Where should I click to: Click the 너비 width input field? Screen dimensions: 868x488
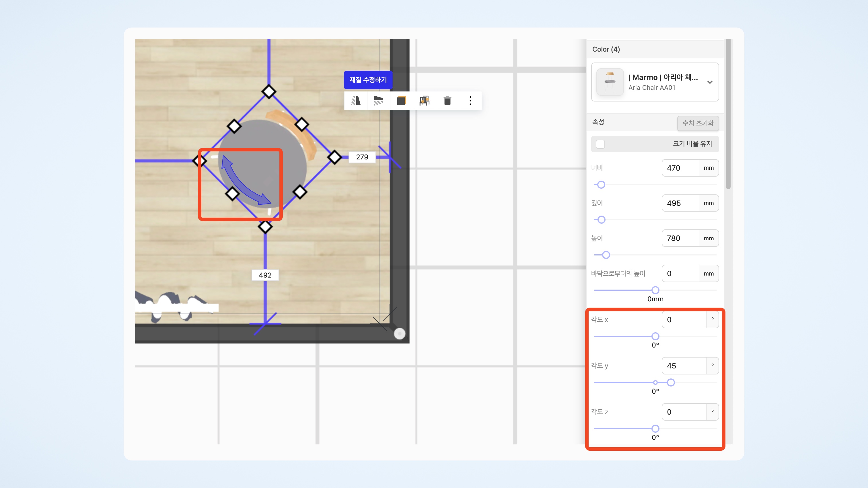[680, 168]
